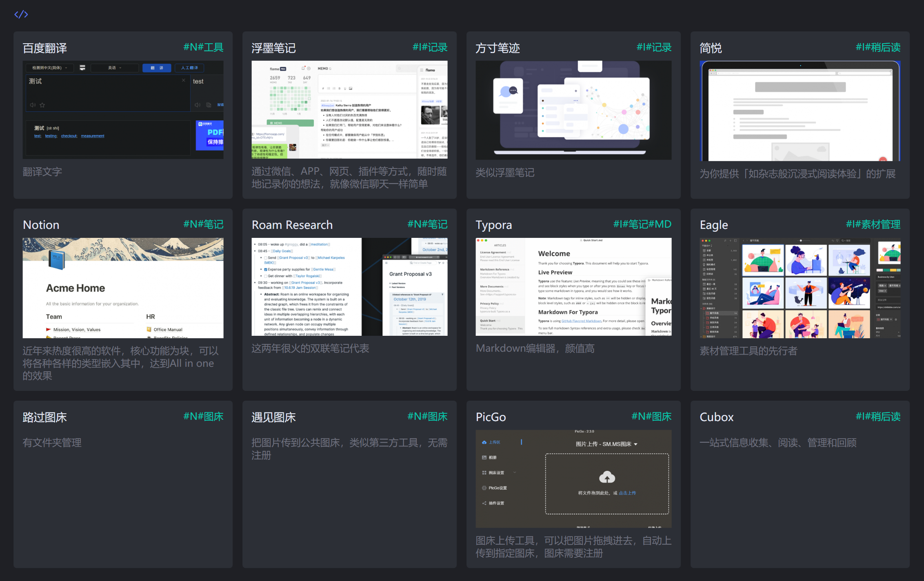Click the blue code brackets logo icon
The height and width of the screenshot is (581, 924).
[21, 15]
